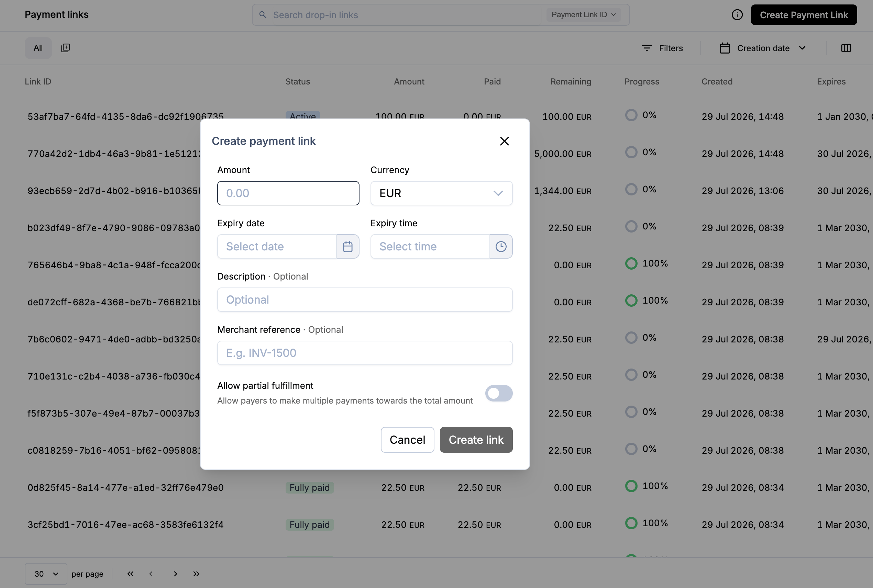Click link ID starting c0818259-7b16
The height and width of the screenshot is (588, 873).
[114, 450]
